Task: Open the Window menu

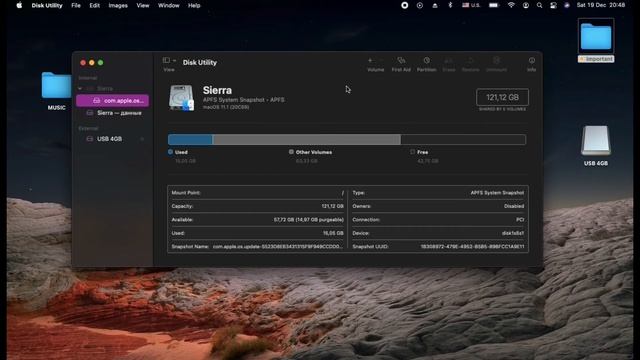Action: click(169, 5)
